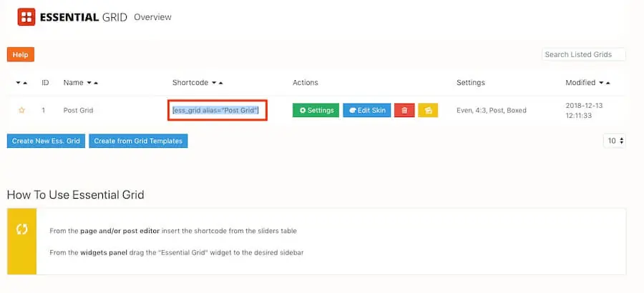Click the ID value 1 cell
The width and height of the screenshot is (644, 293).
(43, 110)
